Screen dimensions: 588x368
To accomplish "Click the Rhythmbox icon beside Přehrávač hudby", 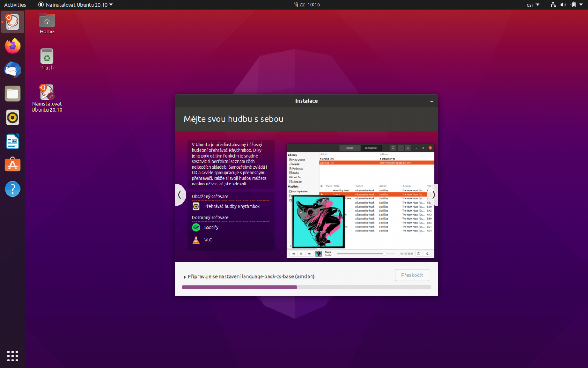I will click(196, 206).
